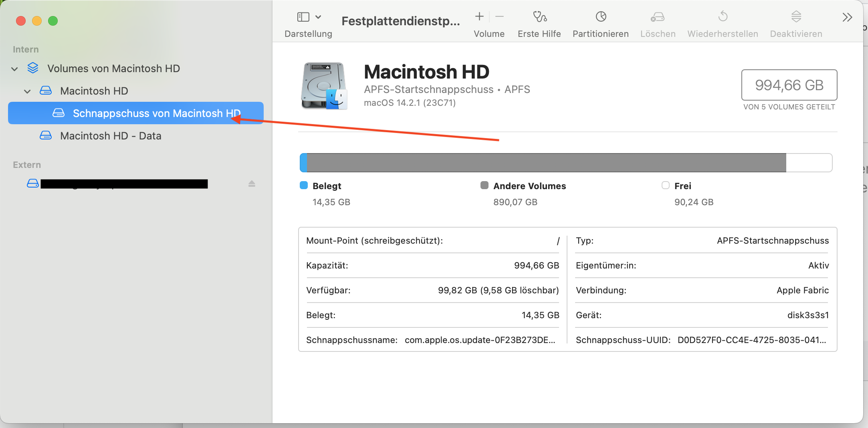The image size is (868, 428).
Task: Eject the external disk in sidebar
Action: coord(252,184)
